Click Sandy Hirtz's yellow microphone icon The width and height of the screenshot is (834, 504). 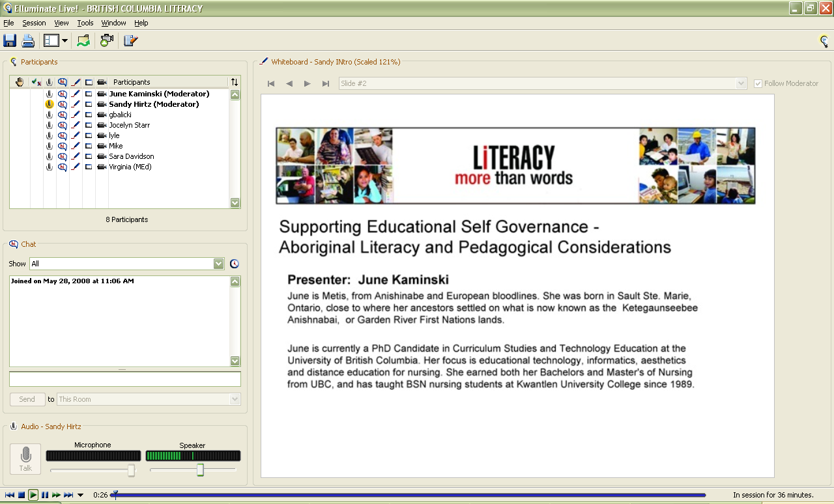49,104
